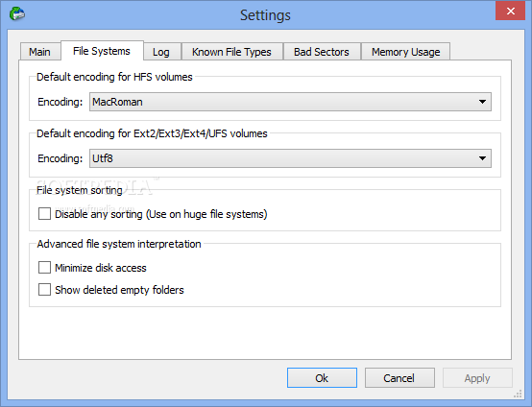Select the File Systems tab

(x=102, y=51)
